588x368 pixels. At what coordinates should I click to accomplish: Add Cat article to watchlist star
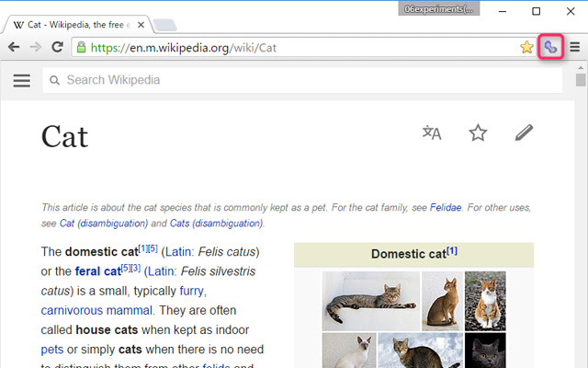click(x=478, y=132)
